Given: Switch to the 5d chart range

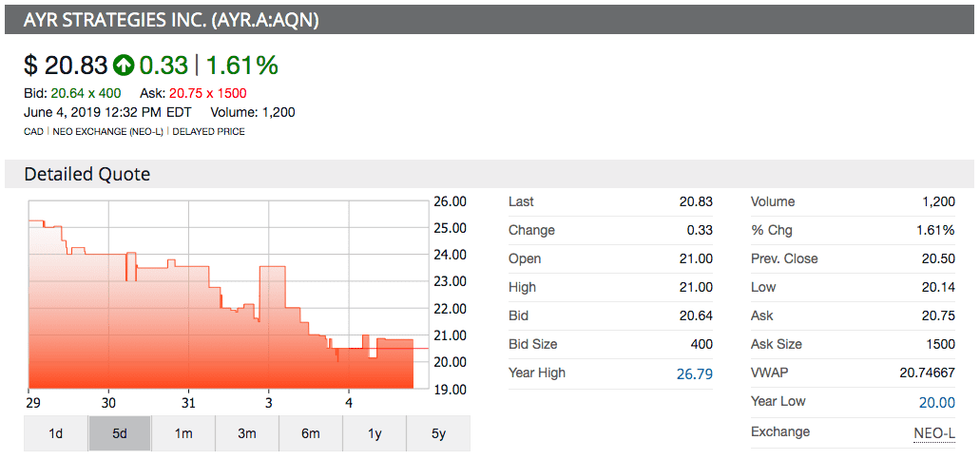Looking at the screenshot, I should pos(120,433).
